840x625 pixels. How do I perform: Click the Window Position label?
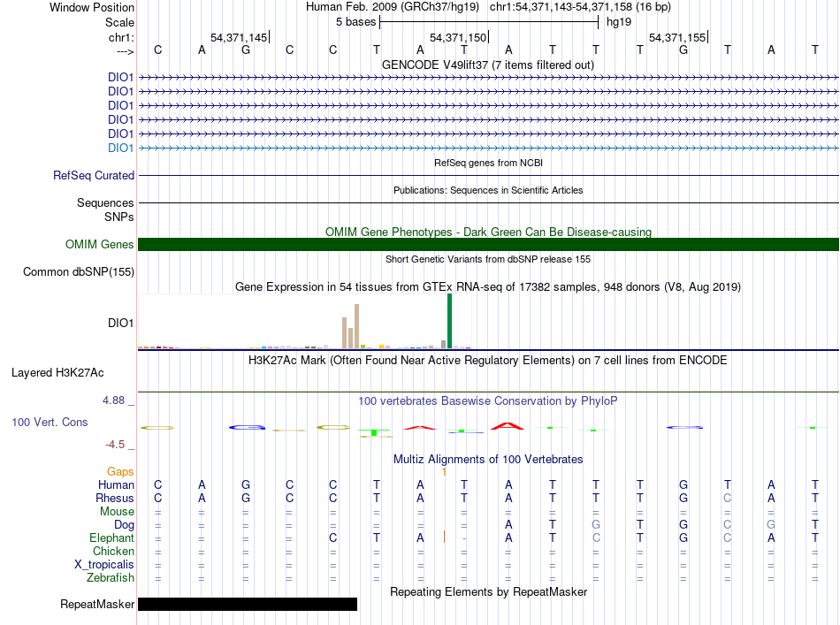[92, 7]
